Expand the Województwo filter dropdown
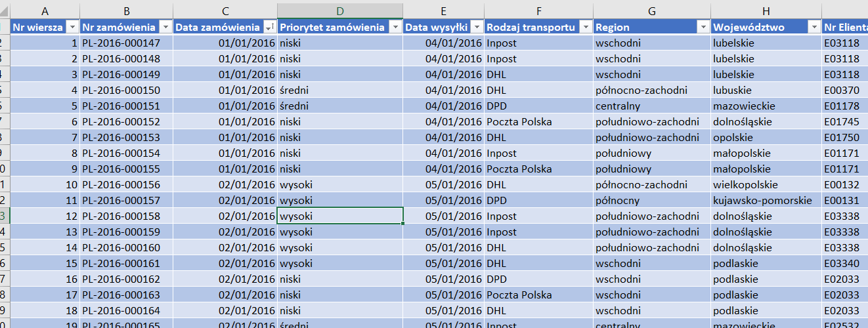The image size is (868, 328). point(814,27)
